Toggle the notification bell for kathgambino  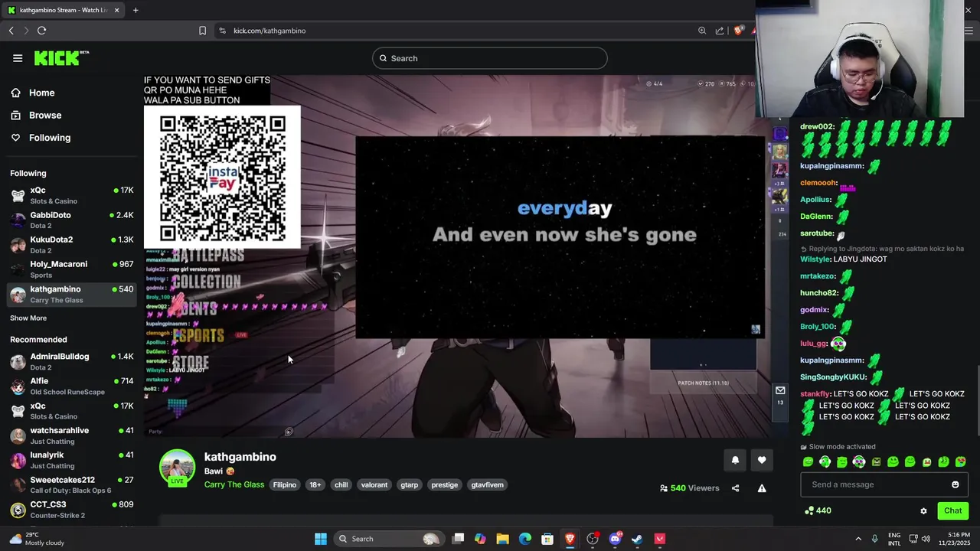pyautogui.click(x=735, y=460)
